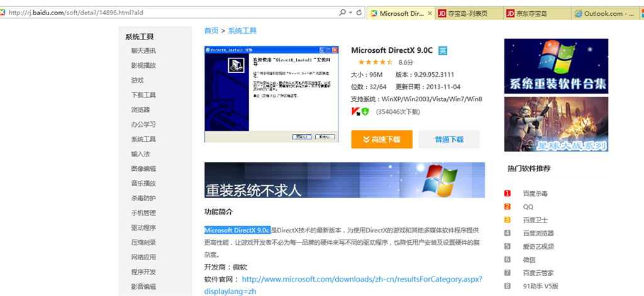Click the 更新日期：2013-11-04 text
644x296 pixels.
(428, 87)
